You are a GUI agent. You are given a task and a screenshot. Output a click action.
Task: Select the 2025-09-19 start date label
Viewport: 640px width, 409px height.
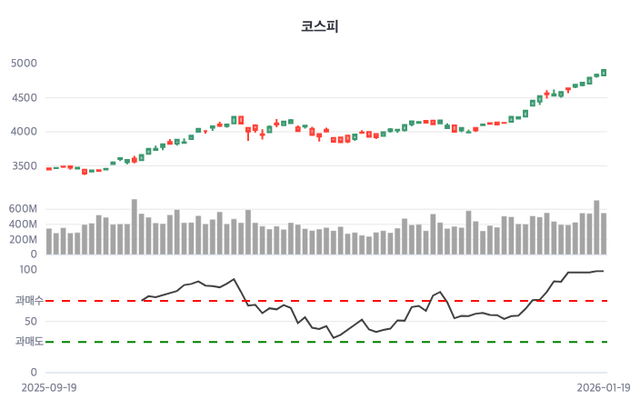click(x=50, y=384)
